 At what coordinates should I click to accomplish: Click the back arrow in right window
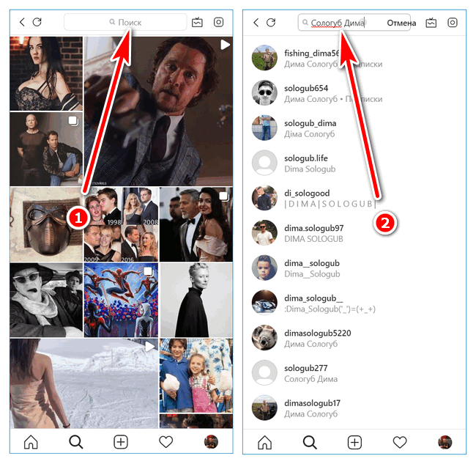click(x=256, y=22)
